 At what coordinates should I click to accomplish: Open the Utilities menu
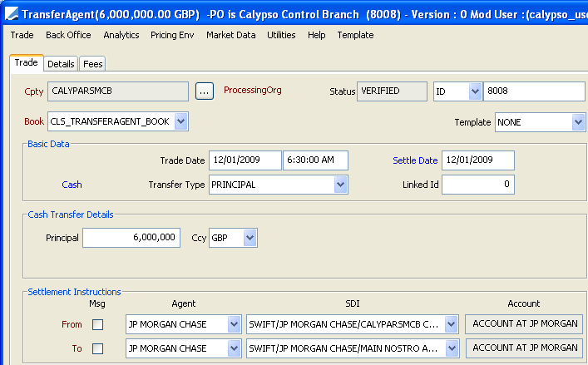point(281,35)
